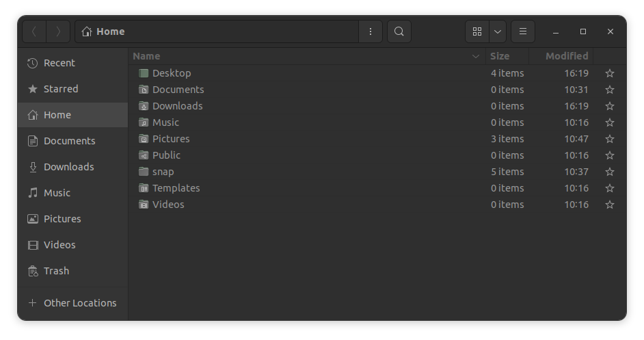
Task: Star the Templates folder
Action: coord(610,188)
